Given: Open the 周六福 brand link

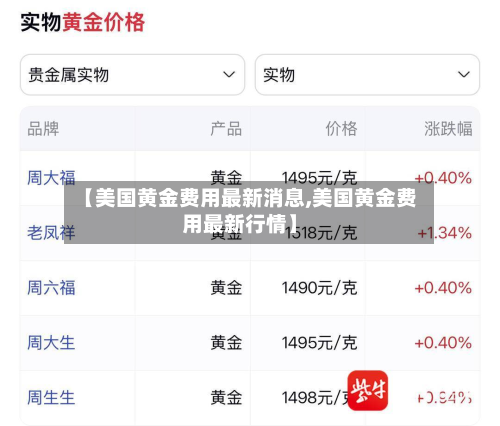Looking at the screenshot, I should (x=51, y=288).
